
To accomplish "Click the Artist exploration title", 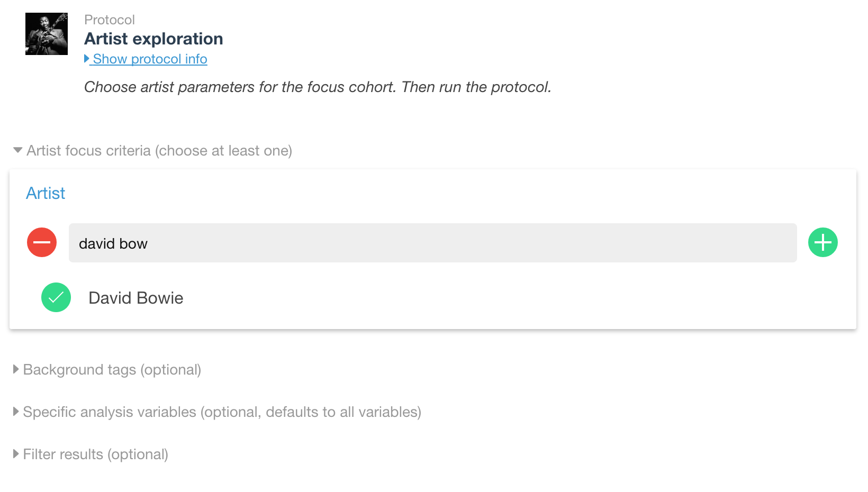I will [x=153, y=39].
